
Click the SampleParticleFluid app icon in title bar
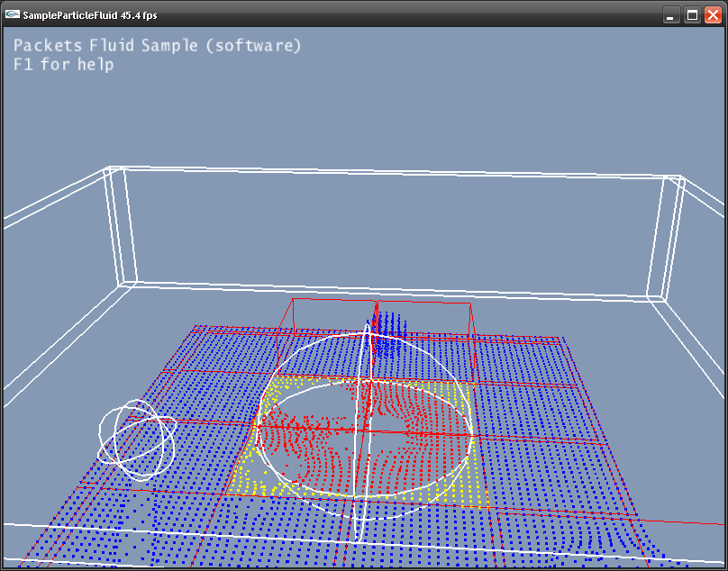(x=13, y=15)
